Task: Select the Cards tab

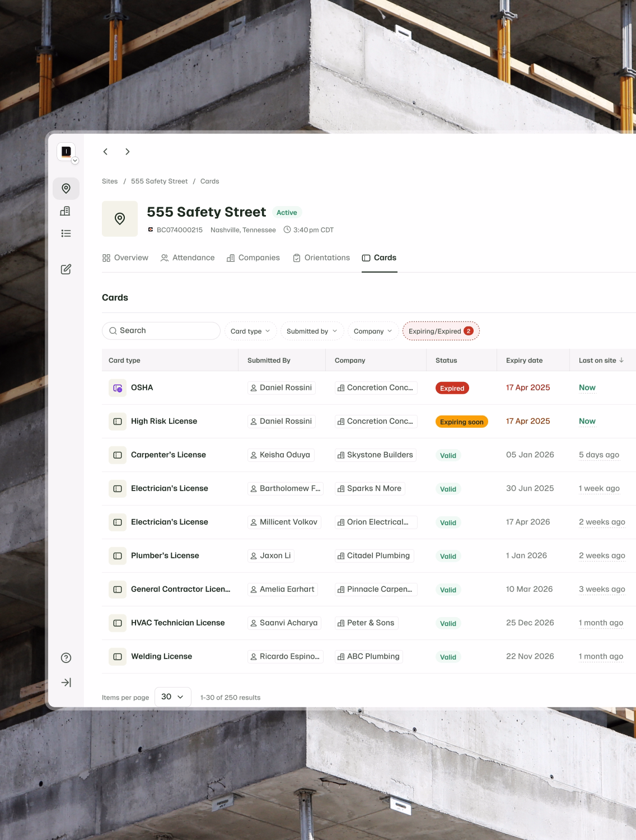Action: coord(379,258)
